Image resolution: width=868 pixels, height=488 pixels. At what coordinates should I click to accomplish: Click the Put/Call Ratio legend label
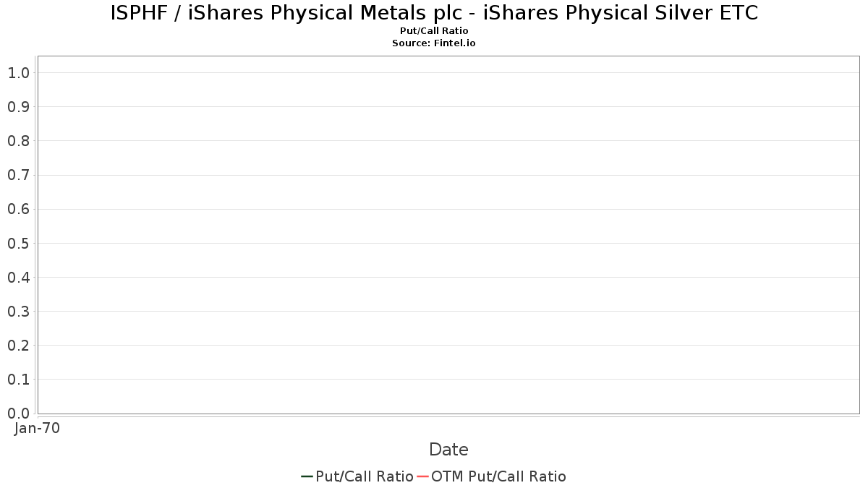365,476
